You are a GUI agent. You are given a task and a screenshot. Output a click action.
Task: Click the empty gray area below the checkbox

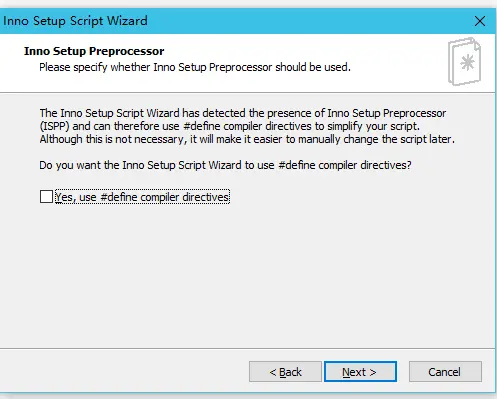click(x=247, y=273)
